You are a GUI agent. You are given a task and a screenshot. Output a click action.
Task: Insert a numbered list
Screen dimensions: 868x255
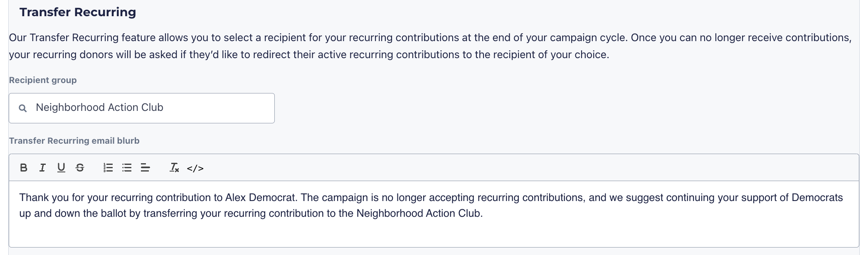(108, 168)
